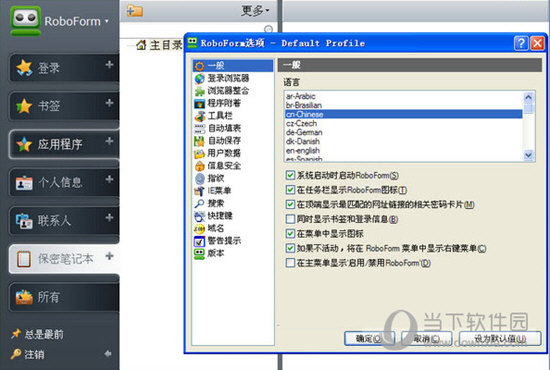Image resolution: width=550 pixels, height=370 pixels.
Task: Click the 快捷键 icon
Action: [199, 216]
